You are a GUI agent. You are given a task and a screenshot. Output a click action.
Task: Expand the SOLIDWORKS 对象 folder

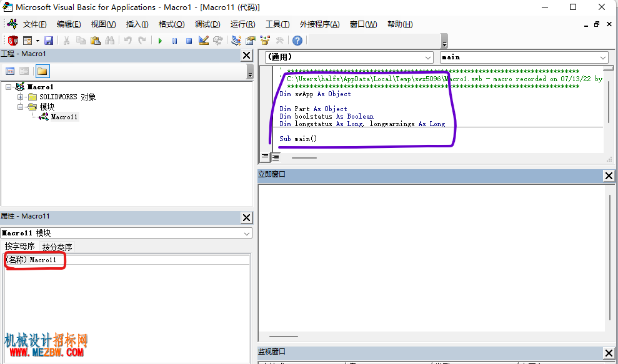[20, 97]
